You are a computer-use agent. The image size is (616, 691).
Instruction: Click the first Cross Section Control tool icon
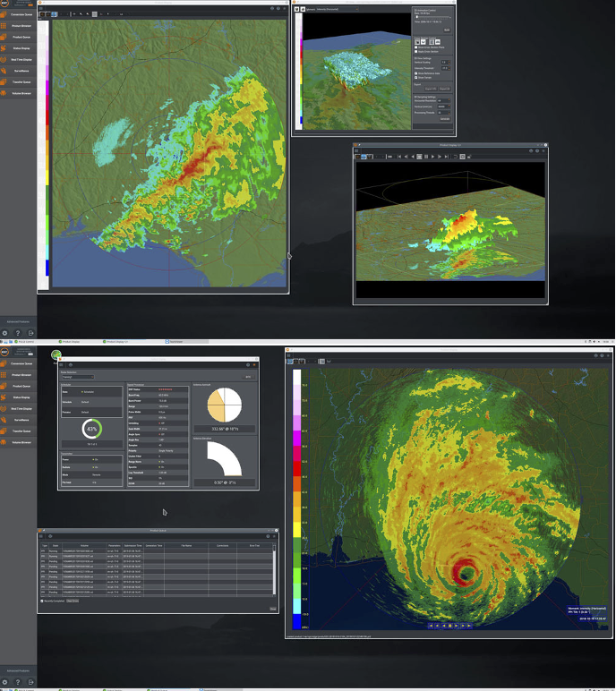click(416, 41)
